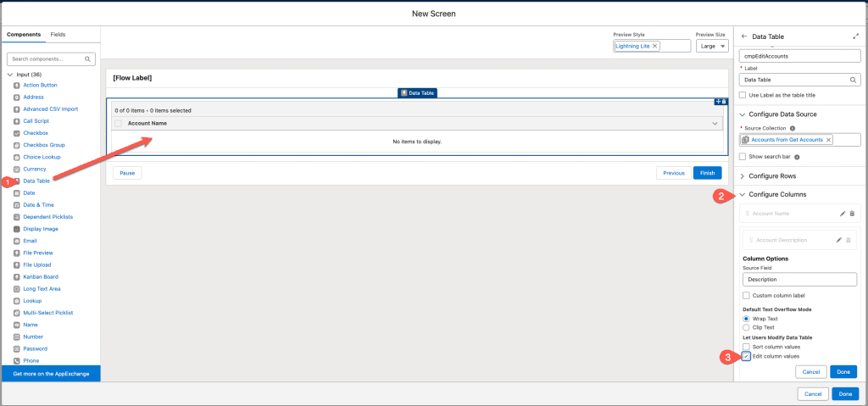Click the Finish button on the canvas
868x406 pixels.
click(x=708, y=173)
